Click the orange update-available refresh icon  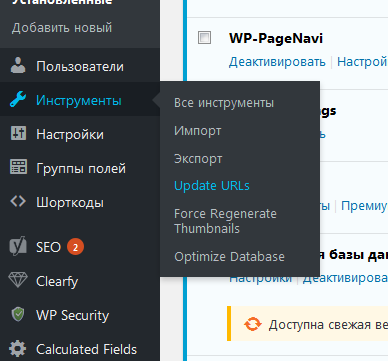(252, 324)
